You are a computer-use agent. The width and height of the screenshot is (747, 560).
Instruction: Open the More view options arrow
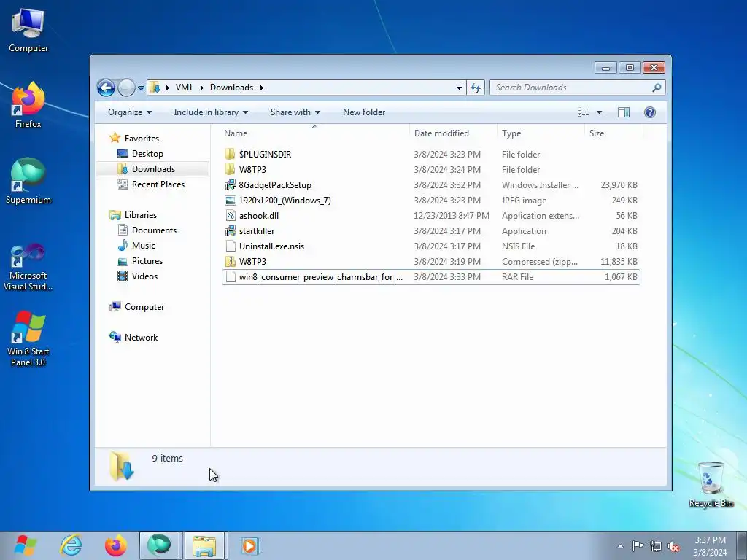(600, 112)
